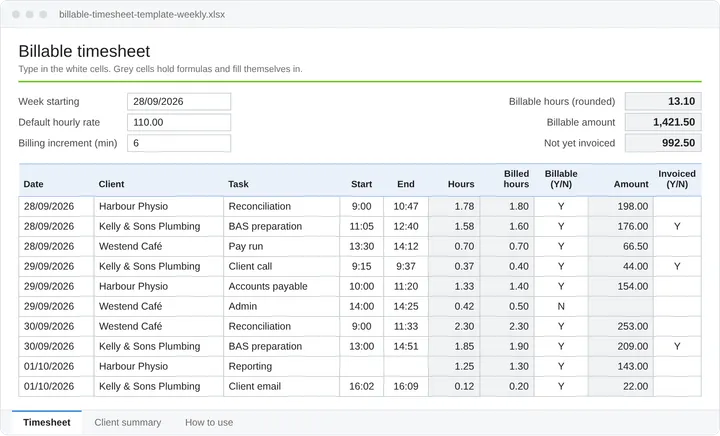Open the How to use tab
The image size is (720, 436).
point(209,422)
